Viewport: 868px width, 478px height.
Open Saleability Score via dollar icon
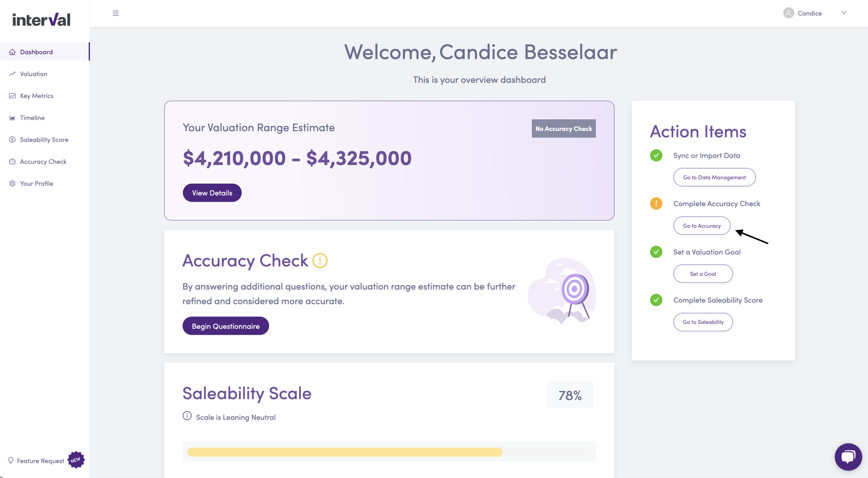pos(13,139)
